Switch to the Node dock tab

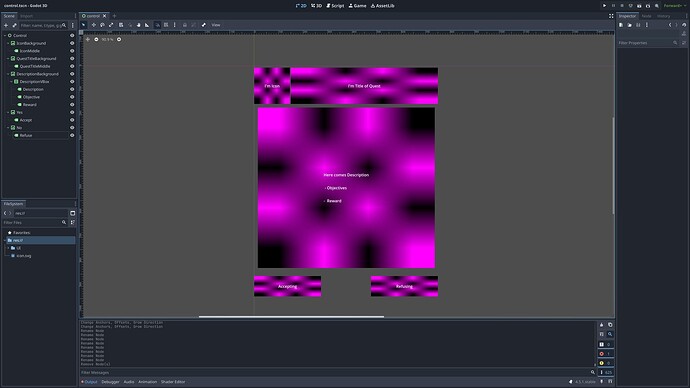646,16
